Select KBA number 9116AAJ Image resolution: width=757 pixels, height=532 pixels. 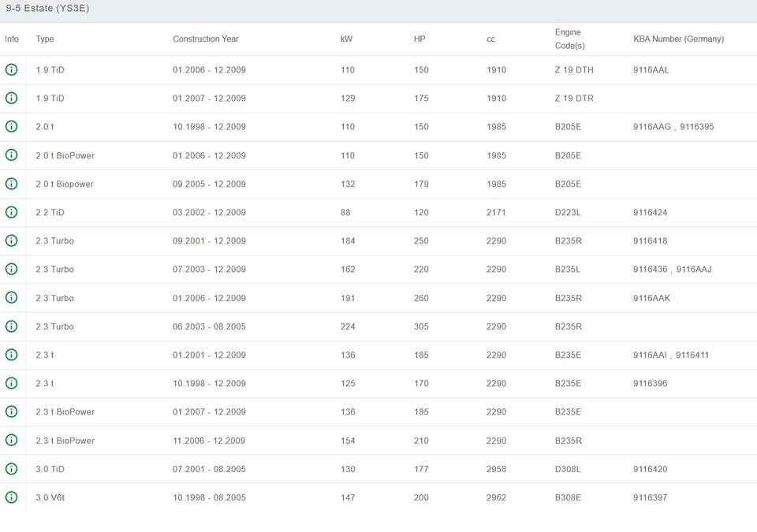coord(694,270)
